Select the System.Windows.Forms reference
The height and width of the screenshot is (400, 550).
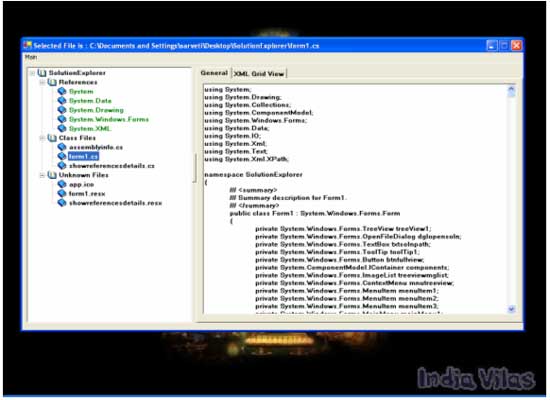point(109,119)
